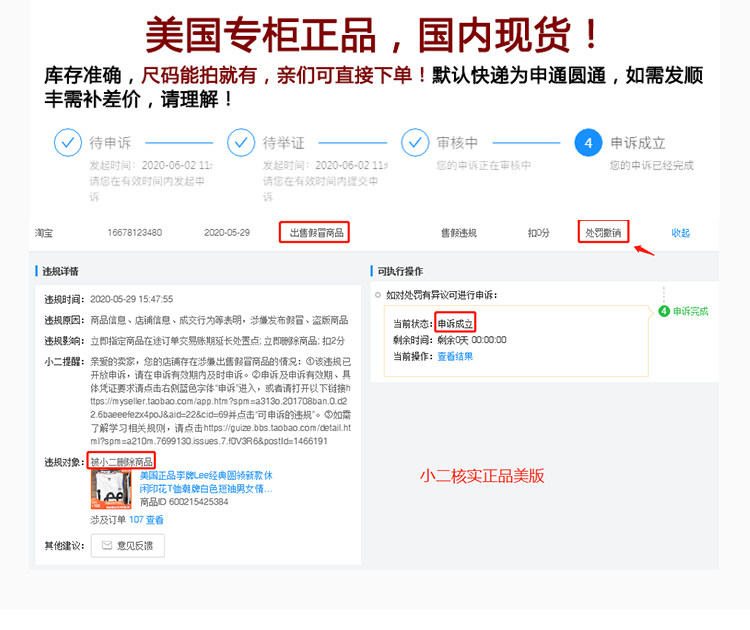Select the 扣0分 points cell
Viewport: 750px width, 630px height.
point(539,233)
